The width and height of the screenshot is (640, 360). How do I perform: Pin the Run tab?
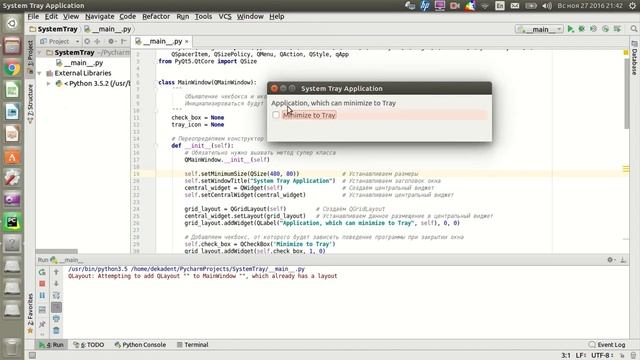point(42,324)
